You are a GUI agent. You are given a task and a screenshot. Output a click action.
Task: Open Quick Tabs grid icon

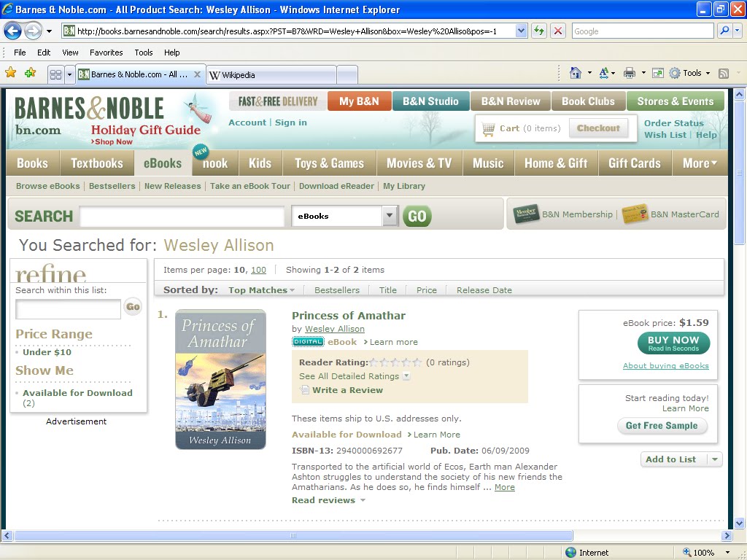[x=55, y=74]
